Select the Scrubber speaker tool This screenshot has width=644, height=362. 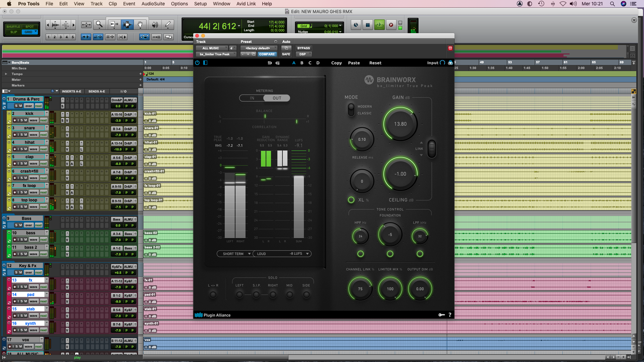point(155,24)
